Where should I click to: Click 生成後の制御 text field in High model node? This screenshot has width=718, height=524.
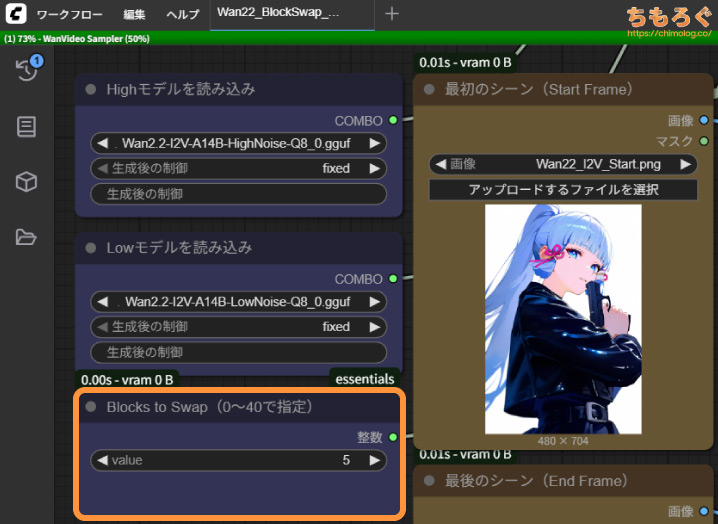click(x=239, y=194)
